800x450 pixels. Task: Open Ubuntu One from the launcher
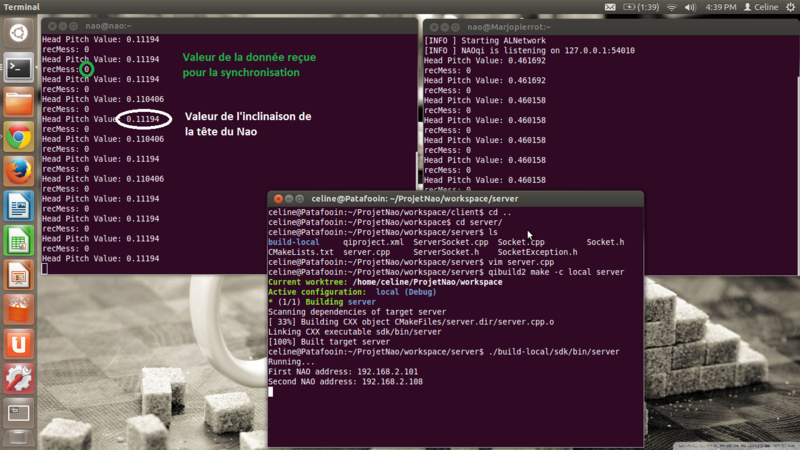point(18,344)
